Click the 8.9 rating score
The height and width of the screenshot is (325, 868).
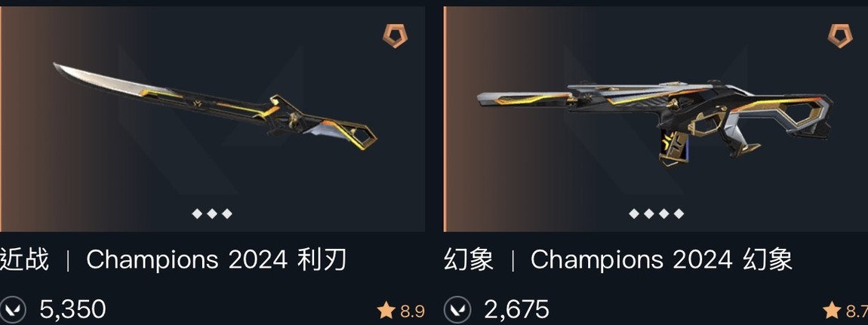(x=412, y=311)
